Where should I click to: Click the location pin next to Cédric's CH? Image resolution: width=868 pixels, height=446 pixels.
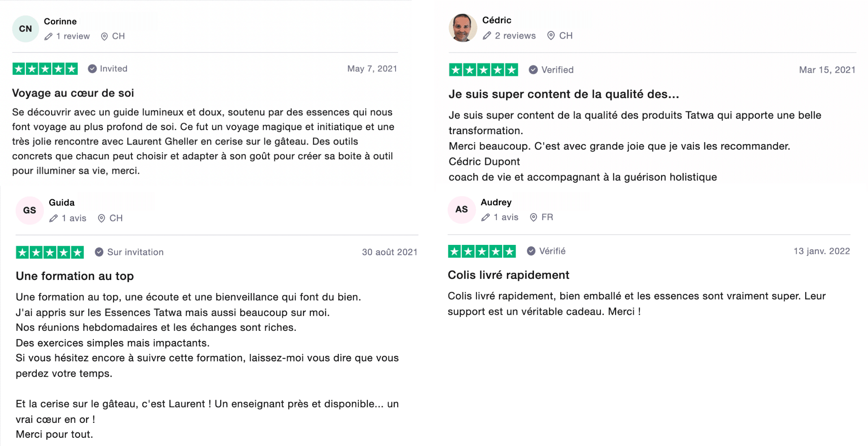551,36
